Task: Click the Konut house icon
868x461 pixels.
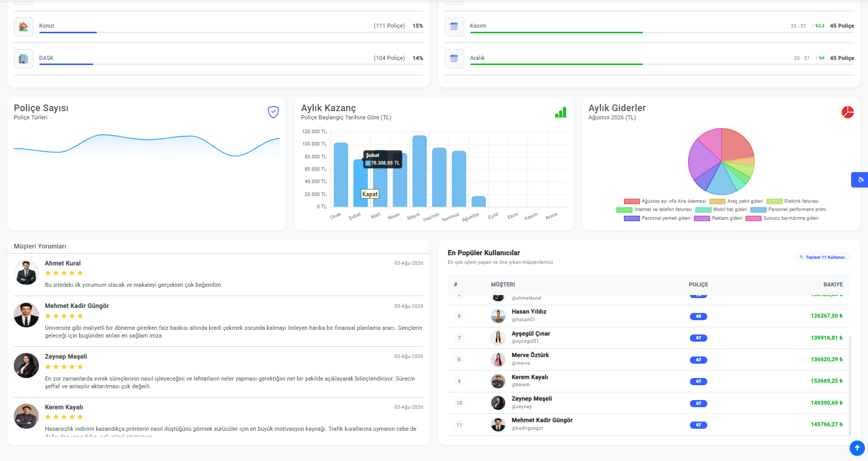Action: click(24, 27)
